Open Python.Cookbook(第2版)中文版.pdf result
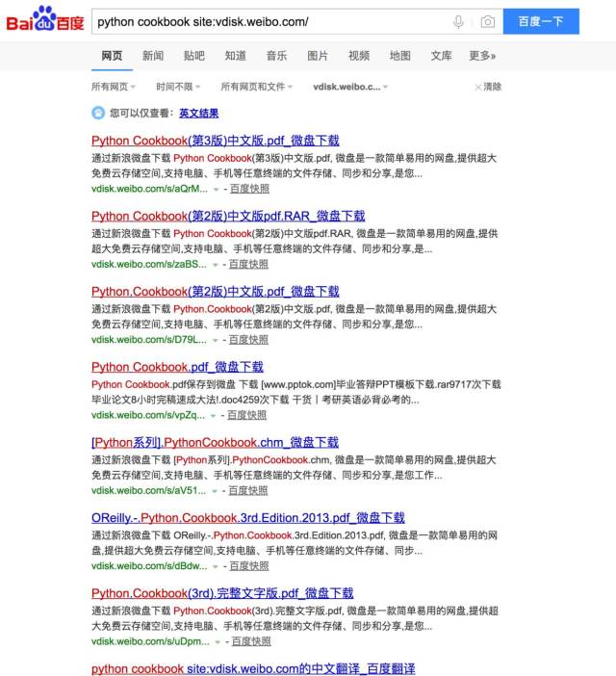The width and height of the screenshot is (616, 676). [x=216, y=292]
